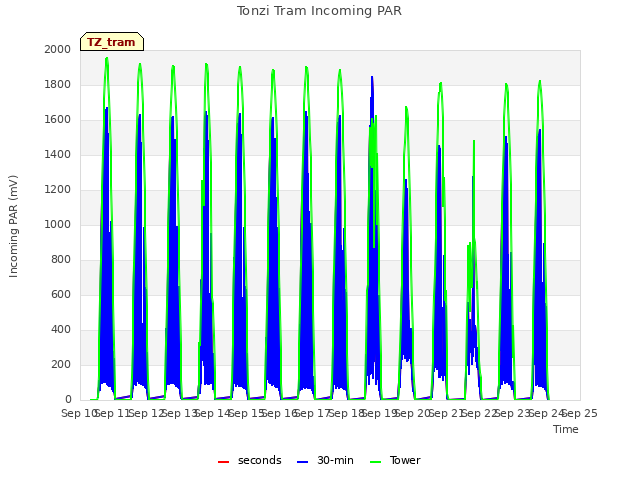The height and width of the screenshot is (480, 640).
Task: Click the Incoming PAR (mV) axis label
Action: point(13,226)
